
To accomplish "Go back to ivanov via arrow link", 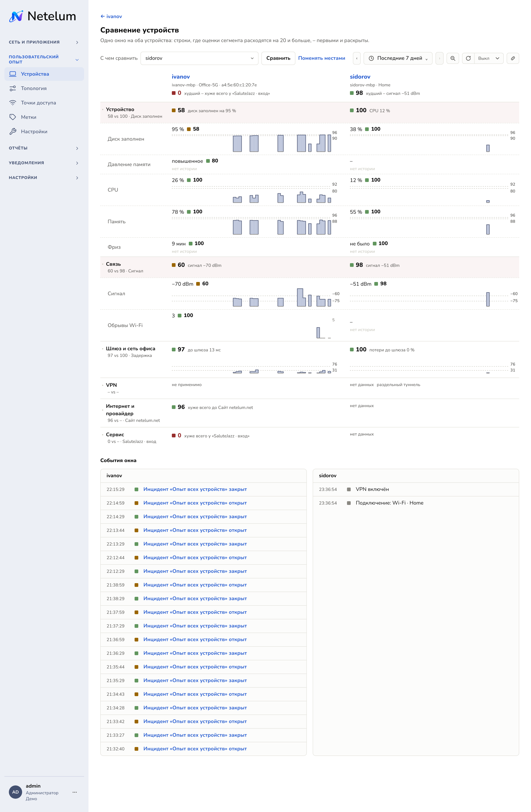I will (x=111, y=16).
